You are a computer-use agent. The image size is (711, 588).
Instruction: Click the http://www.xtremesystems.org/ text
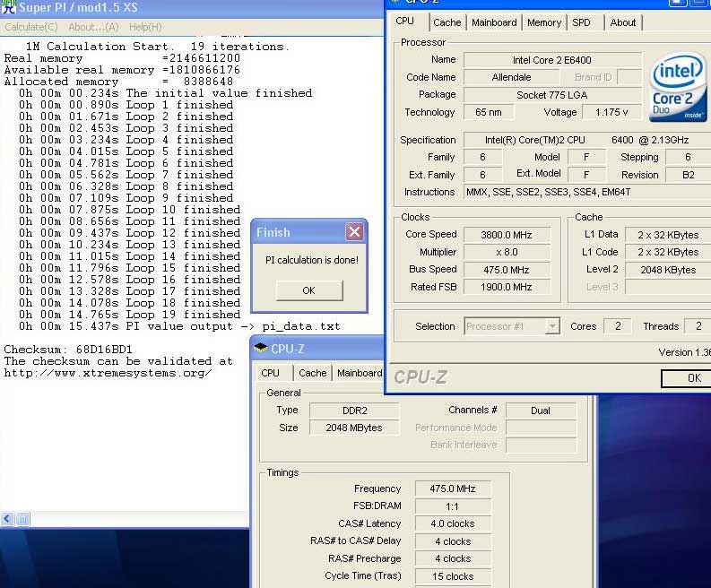pos(108,373)
